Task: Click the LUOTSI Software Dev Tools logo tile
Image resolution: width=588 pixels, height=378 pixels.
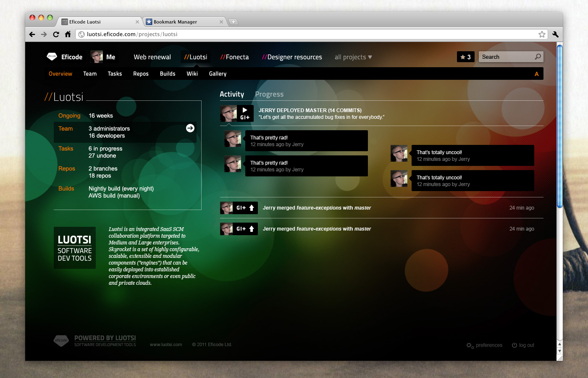Action: [x=75, y=248]
